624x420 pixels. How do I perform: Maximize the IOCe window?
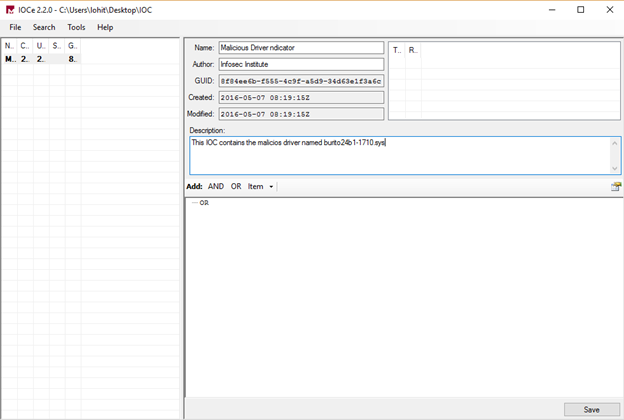[x=580, y=9]
